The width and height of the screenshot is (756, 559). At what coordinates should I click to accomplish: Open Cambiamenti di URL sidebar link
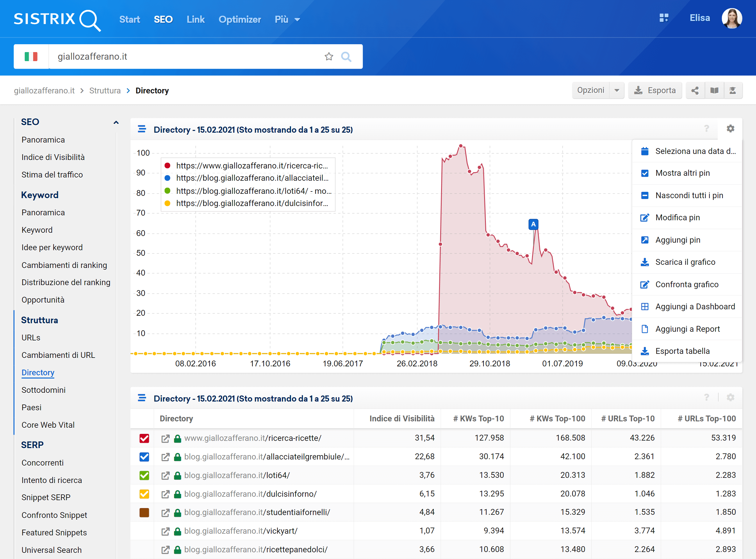tap(58, 355)
